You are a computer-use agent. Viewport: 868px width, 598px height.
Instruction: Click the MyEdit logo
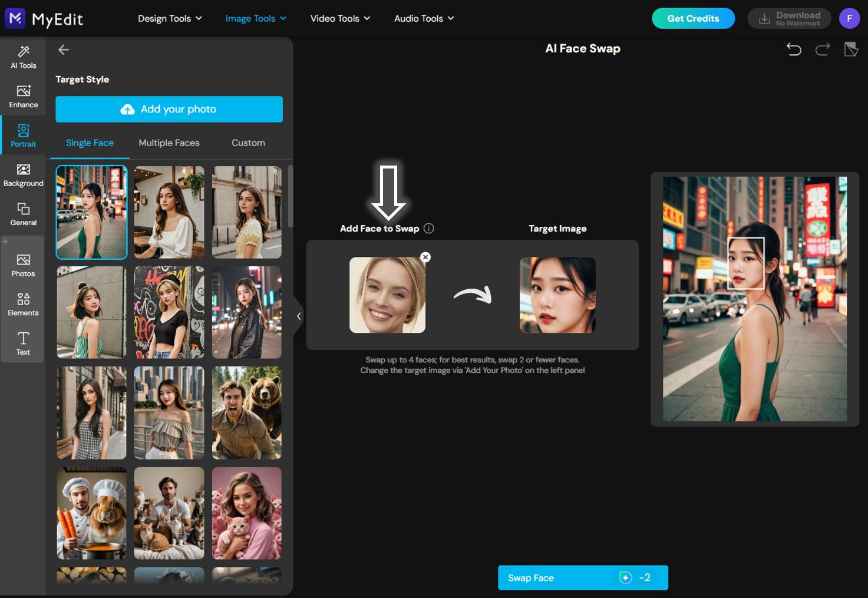[x=44, y=19]
